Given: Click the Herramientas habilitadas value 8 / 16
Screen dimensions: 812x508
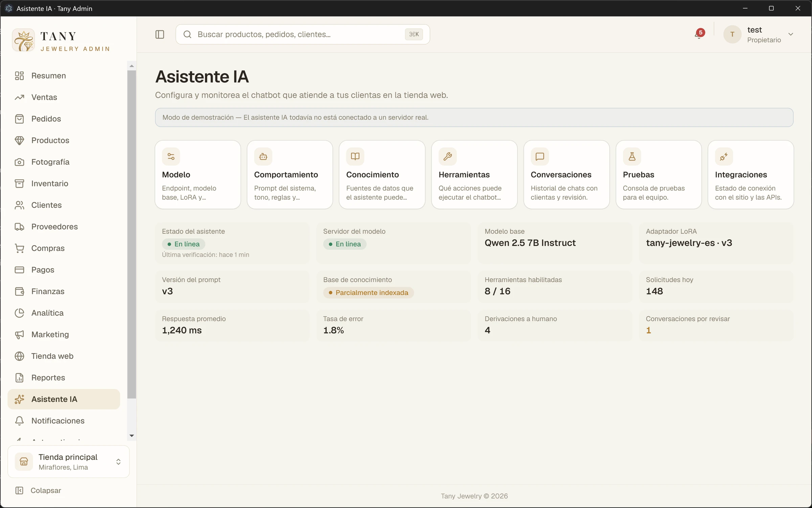Looking at the screenshot, I should coord(497,291).
